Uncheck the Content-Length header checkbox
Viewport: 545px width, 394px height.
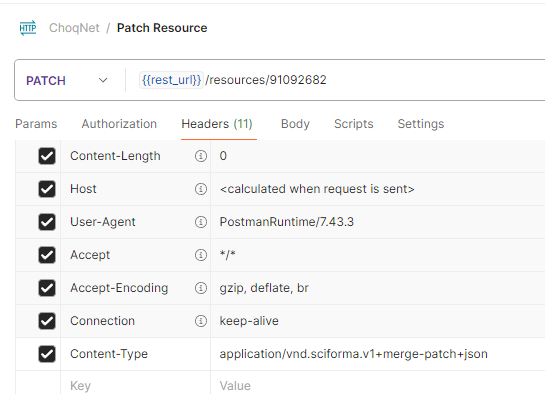click(x=47, y=156)
